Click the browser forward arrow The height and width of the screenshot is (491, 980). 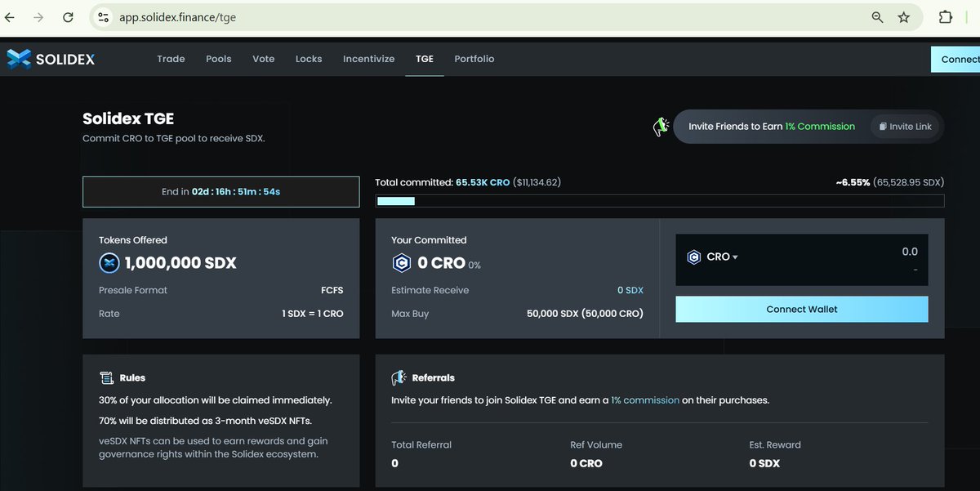click(38, 16)
